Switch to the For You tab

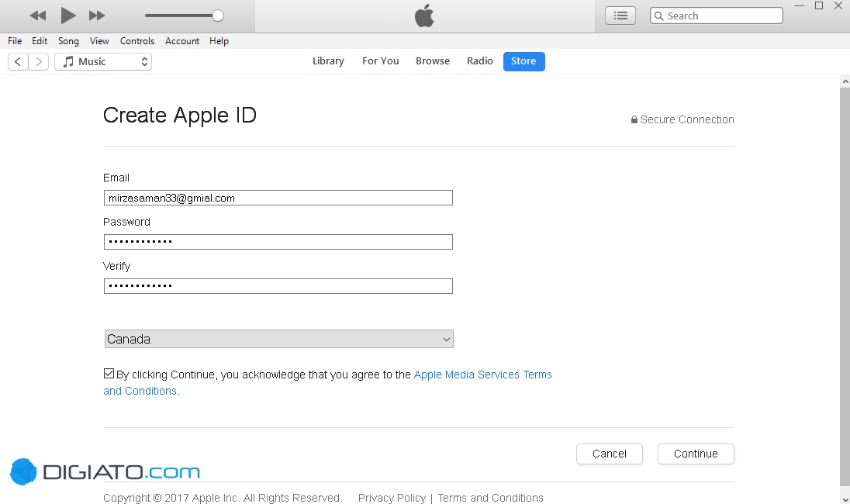tap(381, 61)
